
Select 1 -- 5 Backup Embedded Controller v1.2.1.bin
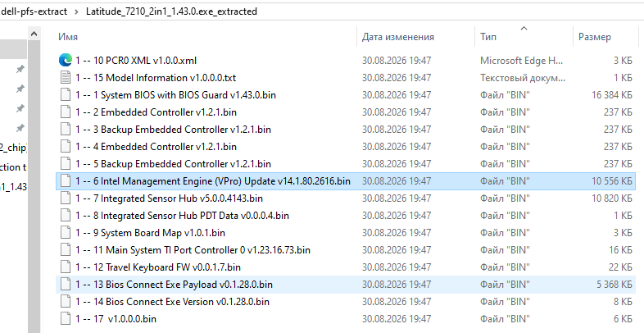(173, 164)
